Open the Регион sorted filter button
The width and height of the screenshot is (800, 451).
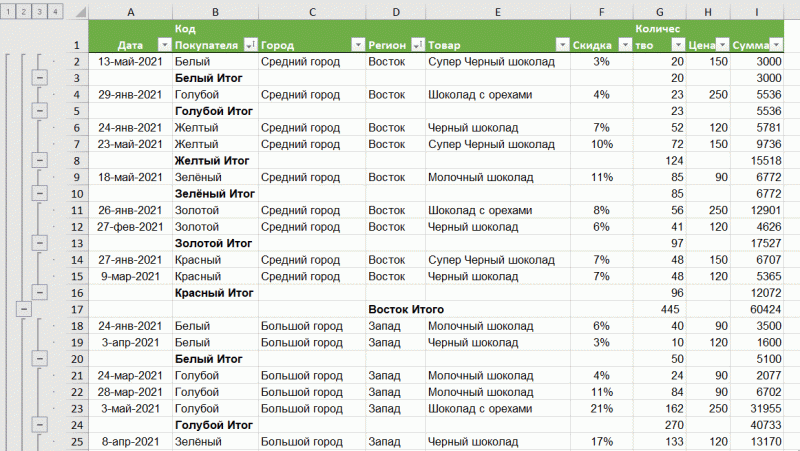[x=415, y=45]
